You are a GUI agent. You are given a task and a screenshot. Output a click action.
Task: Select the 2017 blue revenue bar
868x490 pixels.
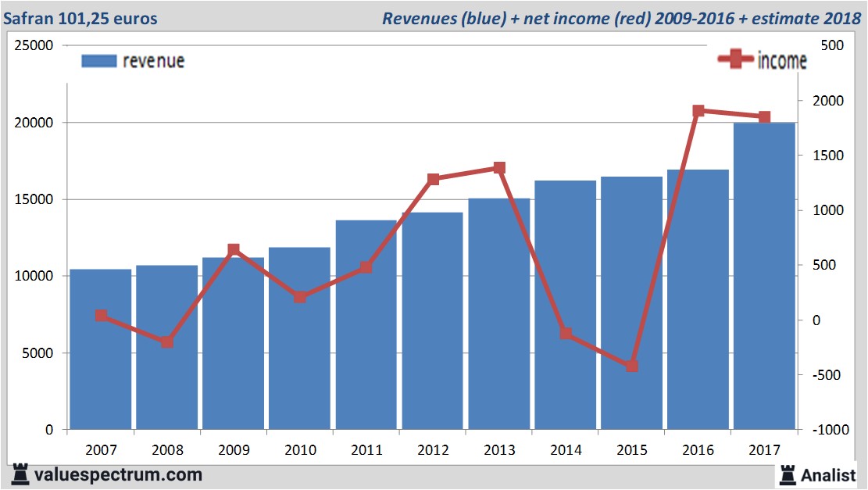765,276
